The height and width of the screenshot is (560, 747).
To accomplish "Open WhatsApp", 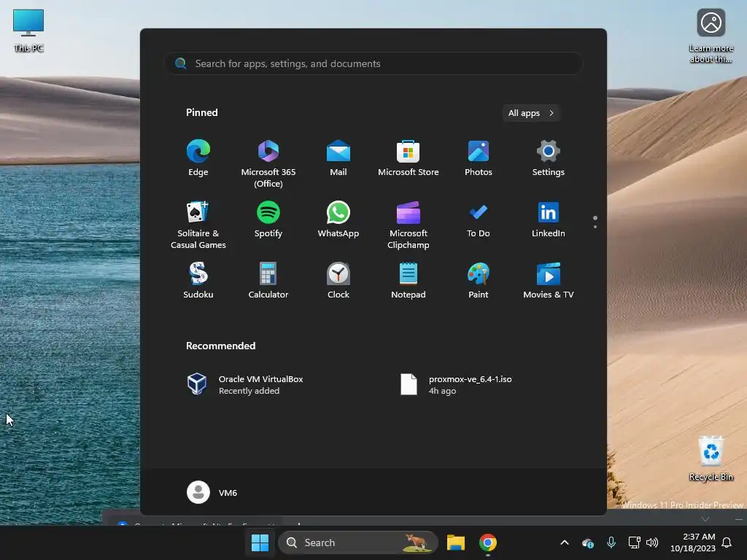I will pos(338,220).
